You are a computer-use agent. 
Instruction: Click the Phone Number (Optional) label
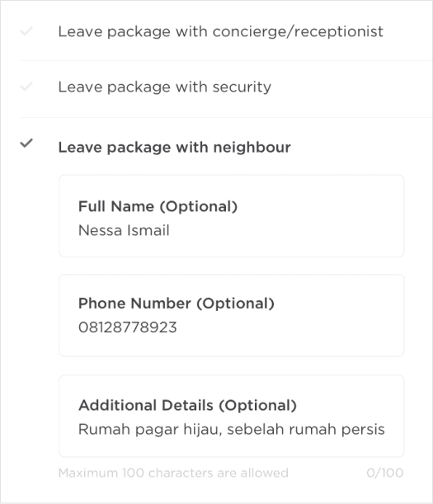click(x=176, y=304)
